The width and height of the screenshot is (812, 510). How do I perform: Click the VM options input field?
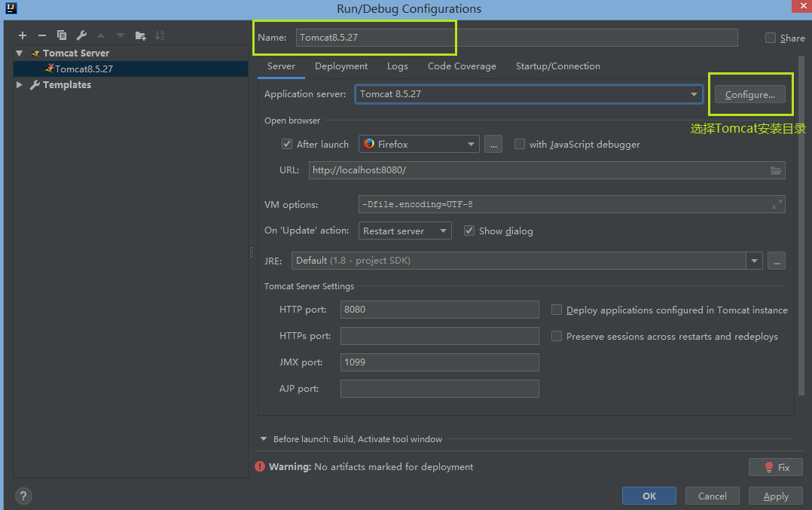(572, 204)
